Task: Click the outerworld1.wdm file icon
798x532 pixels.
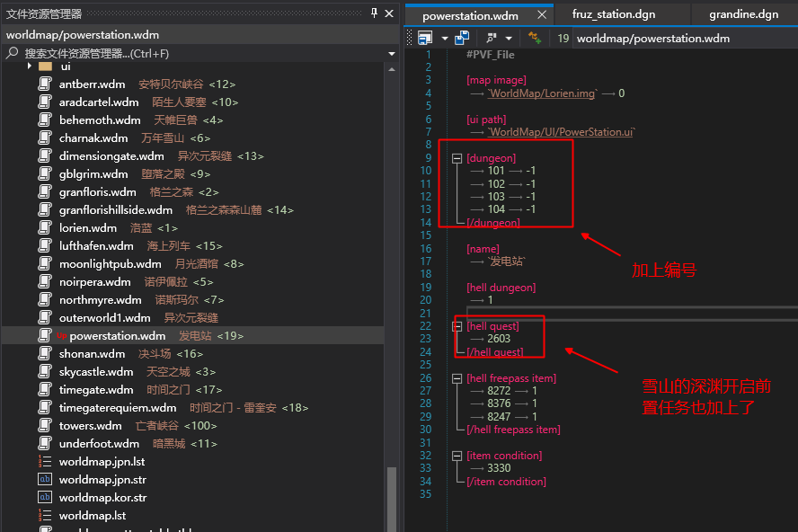Action: pyautogui.click(x=45, y=318)
